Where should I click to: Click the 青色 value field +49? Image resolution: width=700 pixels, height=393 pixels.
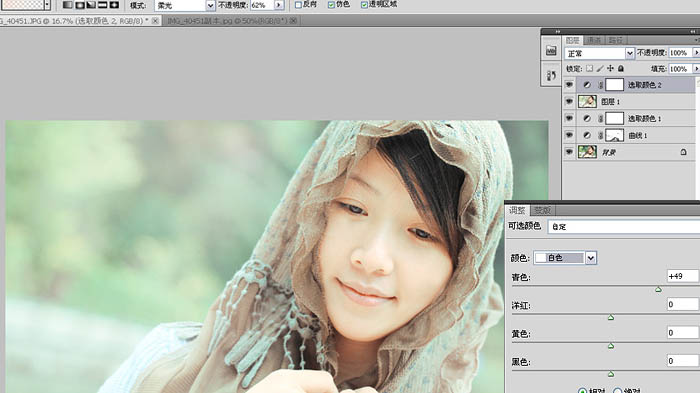(x=683, y=276)
